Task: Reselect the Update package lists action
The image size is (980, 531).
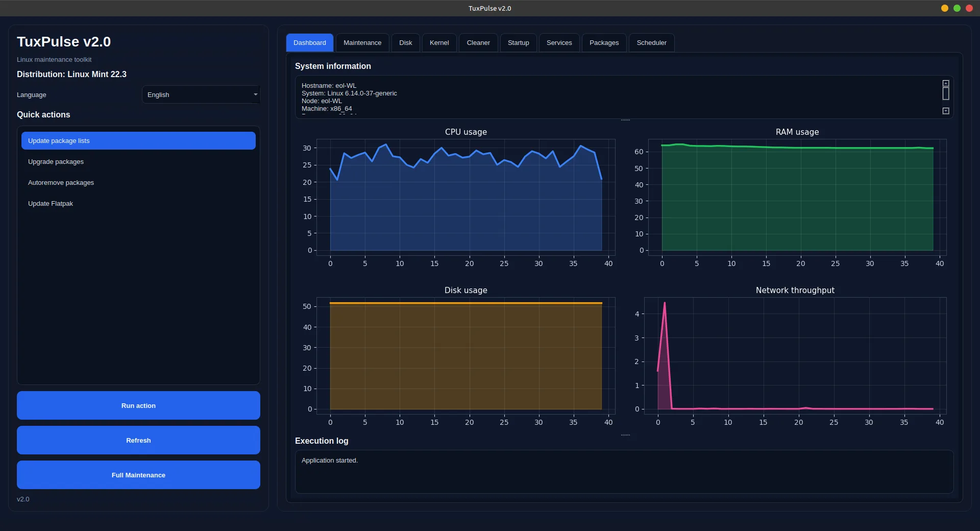Action: tap(138, 140)
